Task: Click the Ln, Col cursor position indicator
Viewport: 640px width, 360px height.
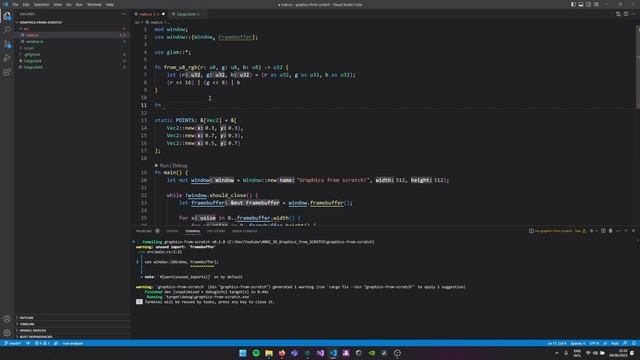Action: (x=557, y=343)
